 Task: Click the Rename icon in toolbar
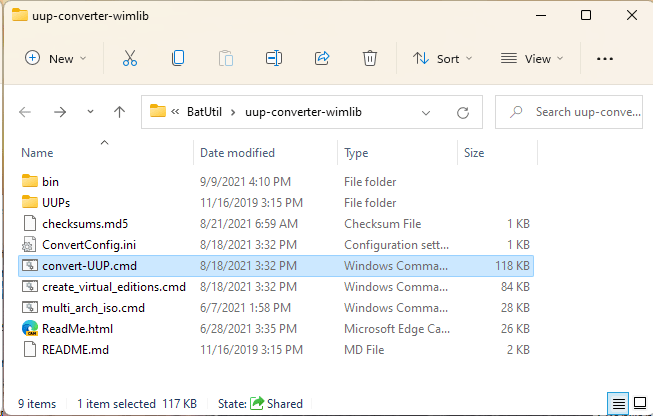(274, 58)
